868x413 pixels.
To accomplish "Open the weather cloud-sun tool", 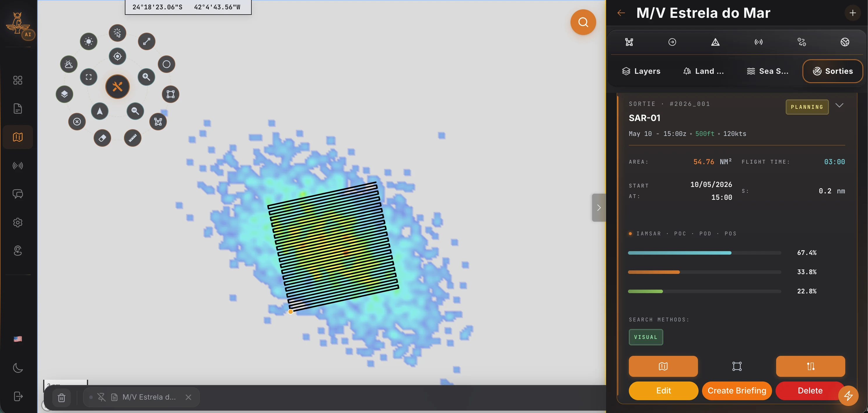I will (69, 64).
